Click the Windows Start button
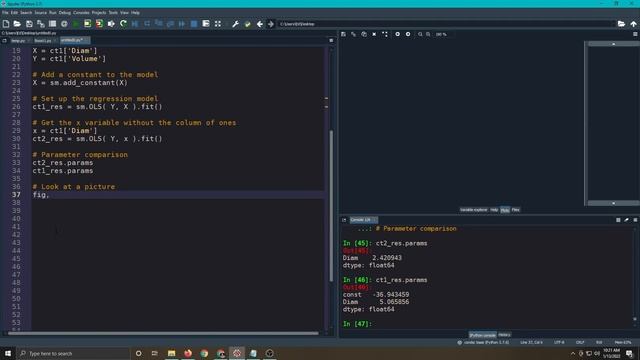 click(x=8, y=353)
